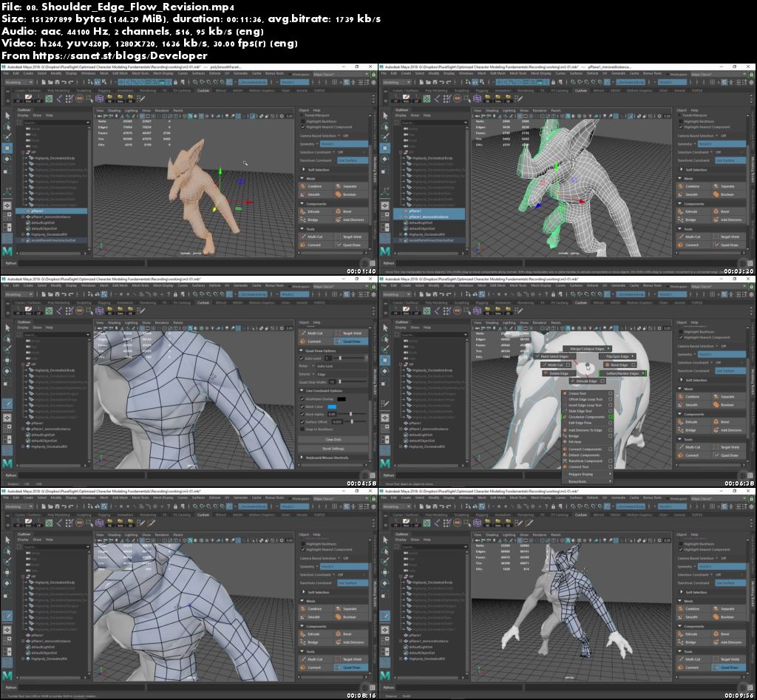Image resolution: width=757 pixels, height=700 pixels.
Task: Enable Snap to Backfaces in the 00:04:58 frame
Action: pos(302,429)
